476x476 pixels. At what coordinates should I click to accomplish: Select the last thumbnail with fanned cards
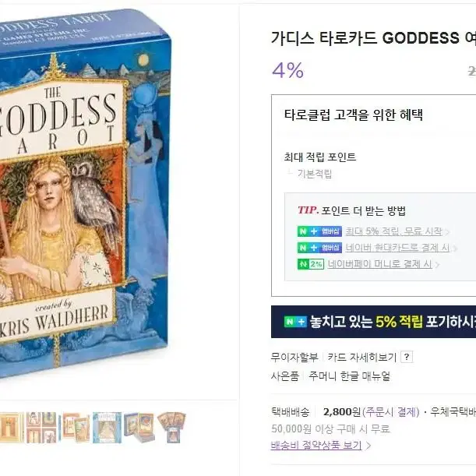172,427
